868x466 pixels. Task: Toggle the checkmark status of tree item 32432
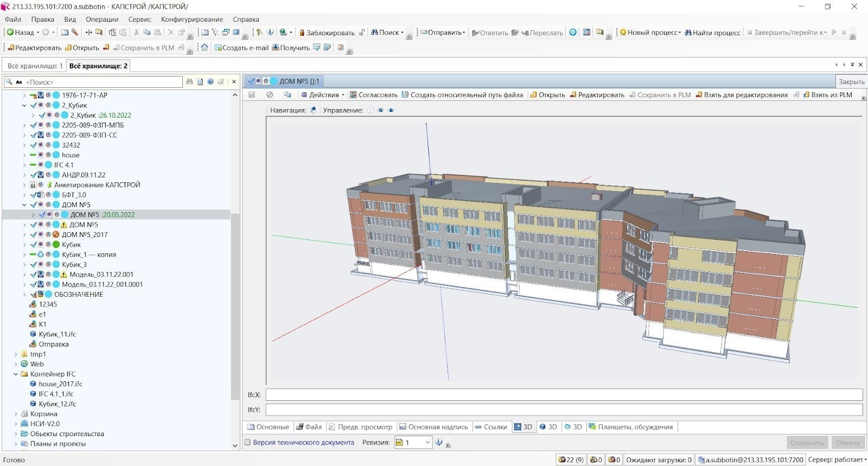(x=34, y=145)
